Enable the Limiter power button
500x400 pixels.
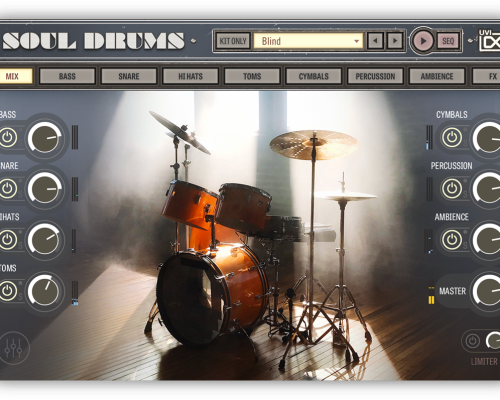click(x=472, y=341)
